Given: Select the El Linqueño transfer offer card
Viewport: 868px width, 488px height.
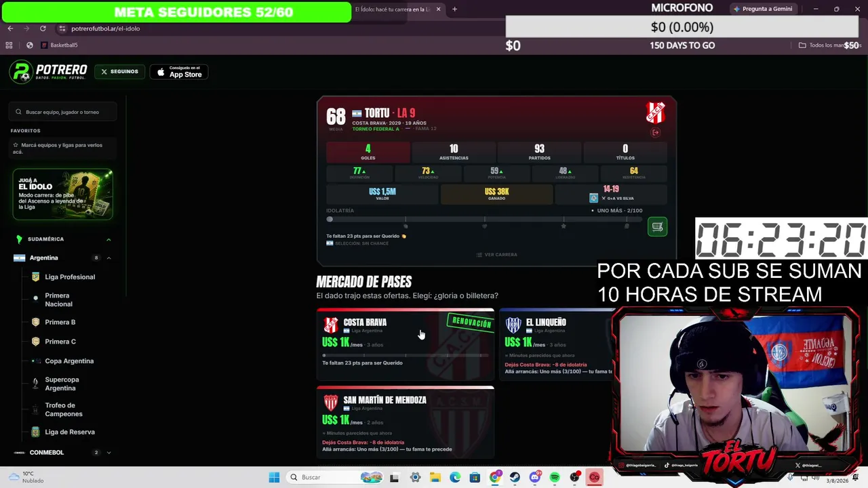Looking at the screenshot, I should tap(556, 344).
